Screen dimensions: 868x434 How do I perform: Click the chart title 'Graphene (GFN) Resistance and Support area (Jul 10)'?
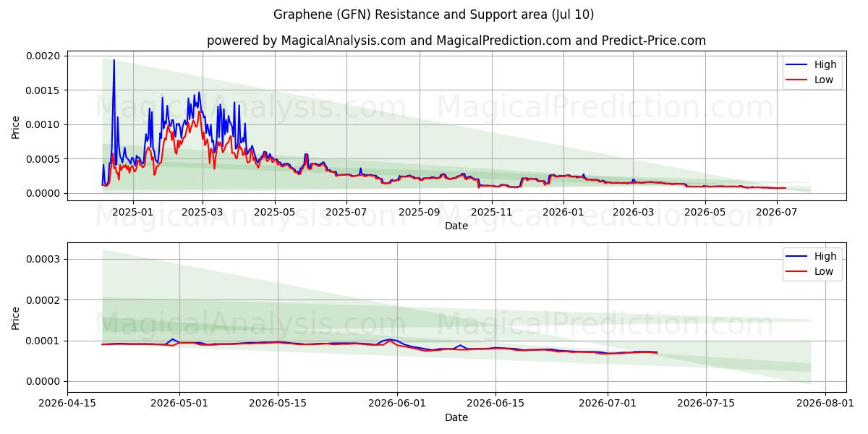(x=434, y=14)
